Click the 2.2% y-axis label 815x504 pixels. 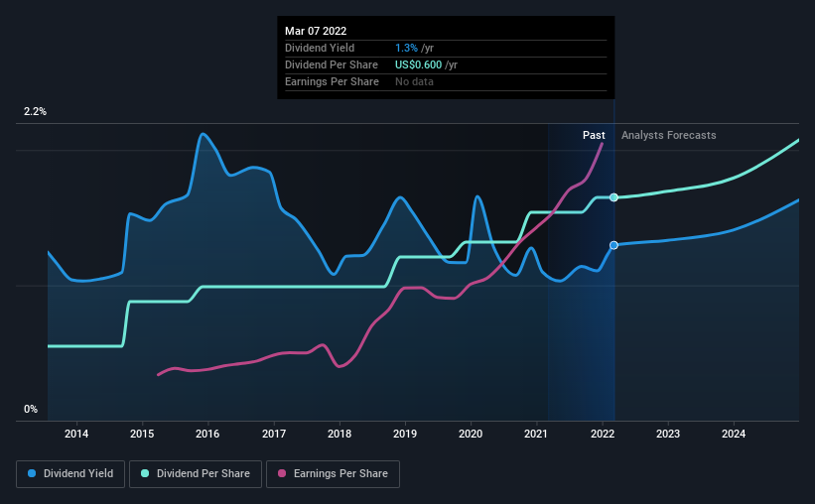coord(35,112)
